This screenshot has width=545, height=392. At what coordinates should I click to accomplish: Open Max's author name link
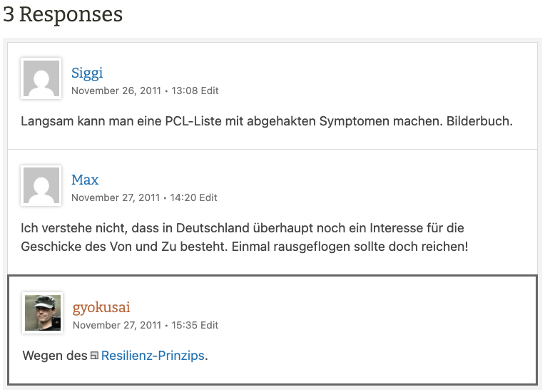tap(85, 180)
